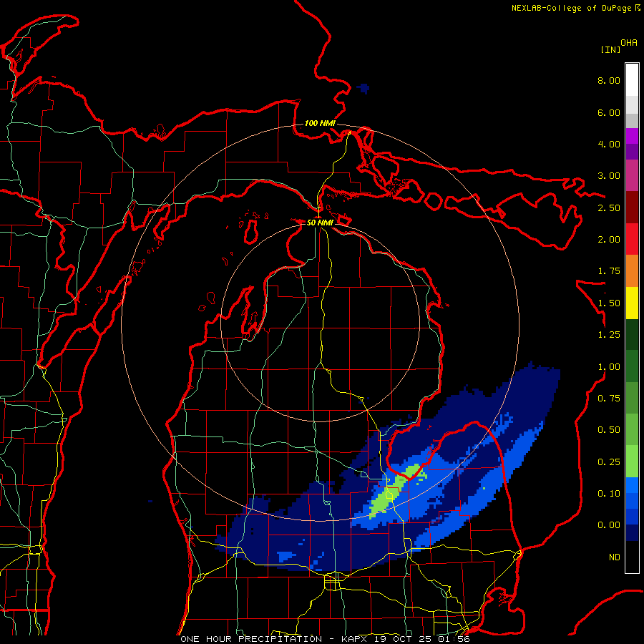The height and width of the screenshot is (644, 644).
Task: Click the '1.75' legend value
Action: 609,271
